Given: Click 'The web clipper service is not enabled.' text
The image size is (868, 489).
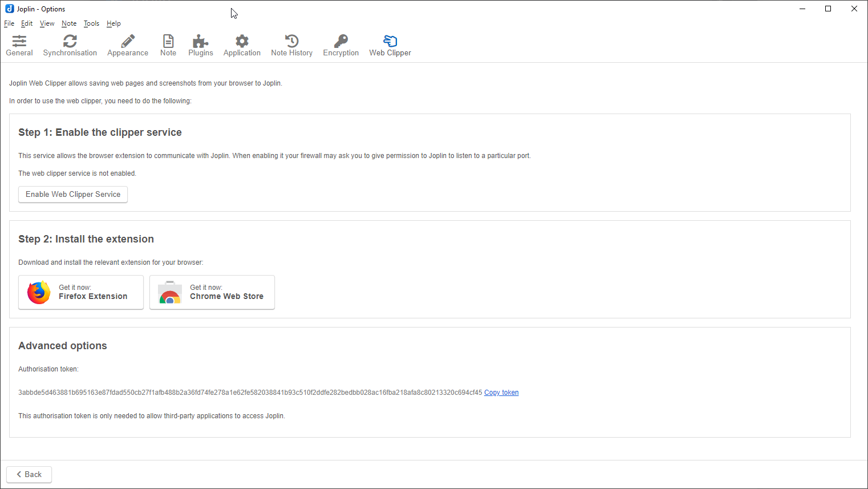Looking at the screenshot, I should click(x=77, y=173).
